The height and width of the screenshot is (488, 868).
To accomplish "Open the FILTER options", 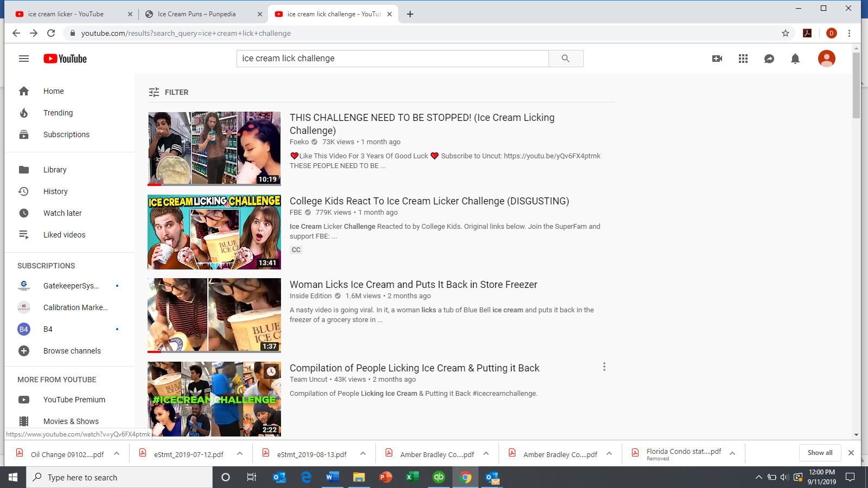I will (169, 92).
